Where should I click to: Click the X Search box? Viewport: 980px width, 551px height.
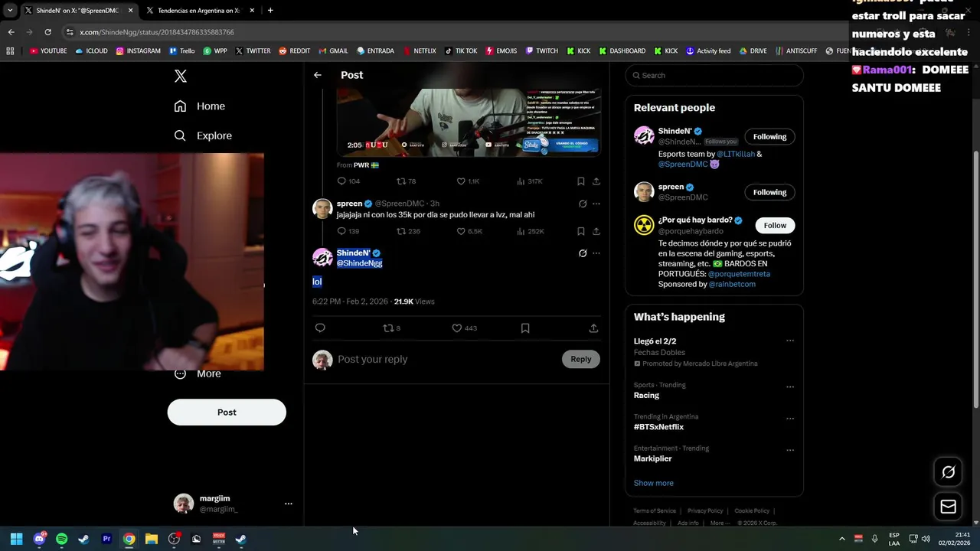click(x=714, y=75)
